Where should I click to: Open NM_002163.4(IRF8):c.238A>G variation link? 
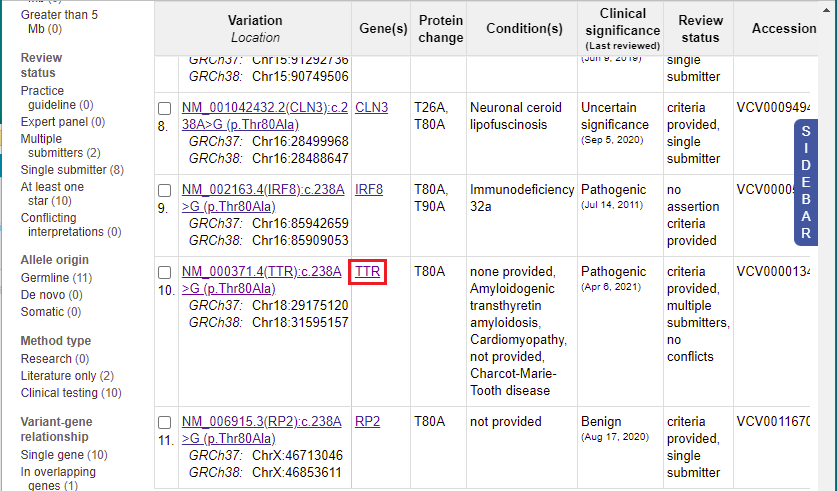point(263,198)
